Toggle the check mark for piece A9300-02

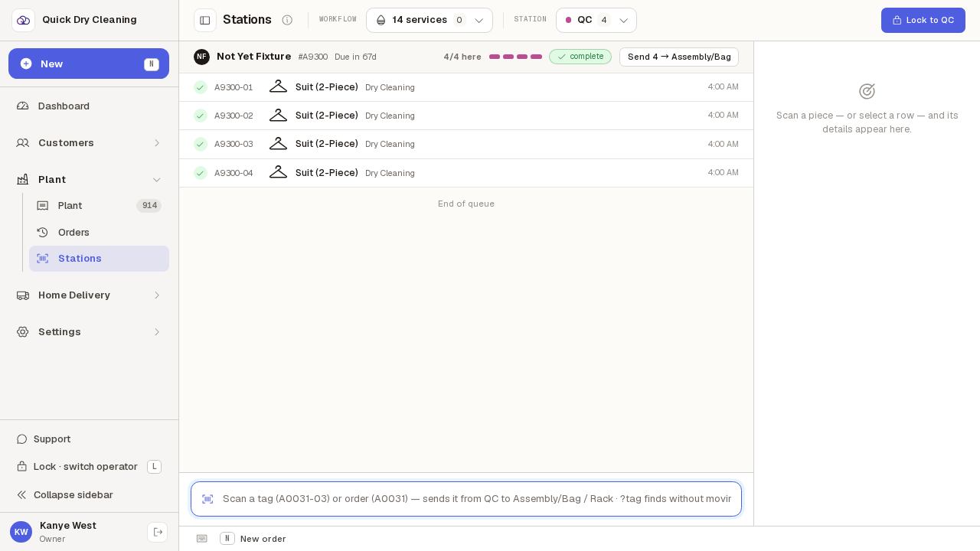pyautogui.click(x=201, y=116)
